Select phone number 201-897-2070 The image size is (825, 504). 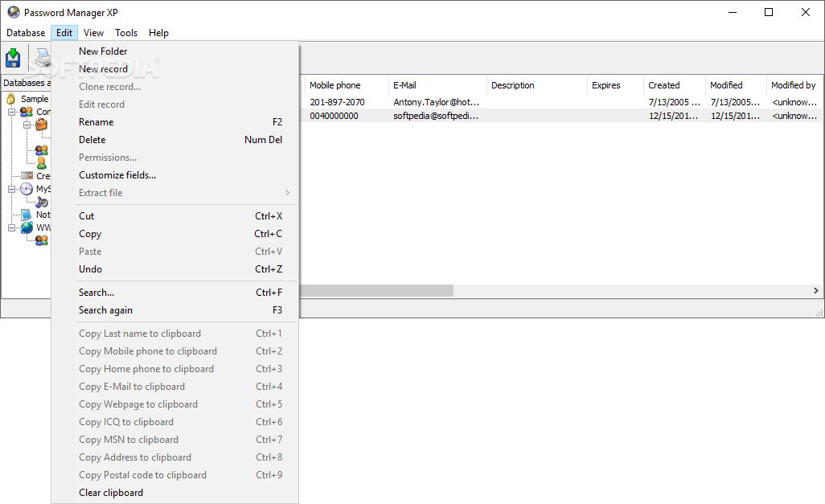tap(337, 102)
